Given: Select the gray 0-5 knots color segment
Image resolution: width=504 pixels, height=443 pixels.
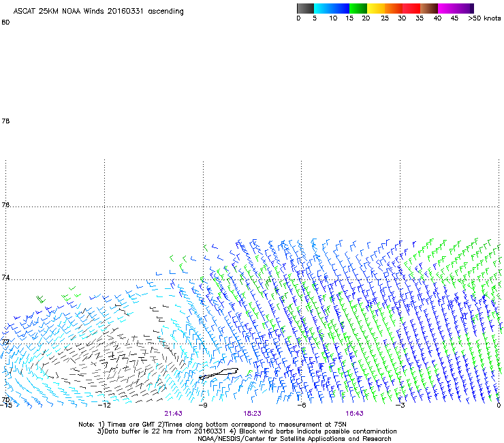Looking at the screenshot, I should tap(305, 8).
